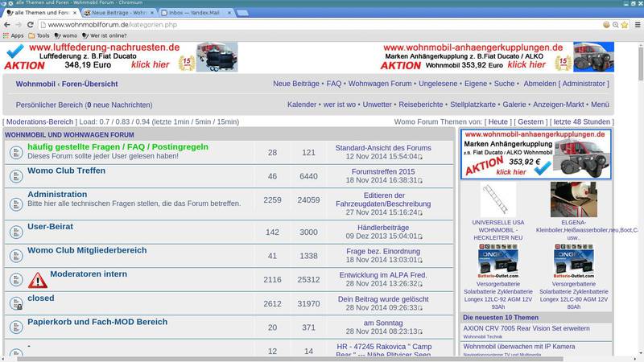644x362 pixels.
Task: Open topic 'Wohnmobil überwachen mit IP Kamera'
Action: 518,347
